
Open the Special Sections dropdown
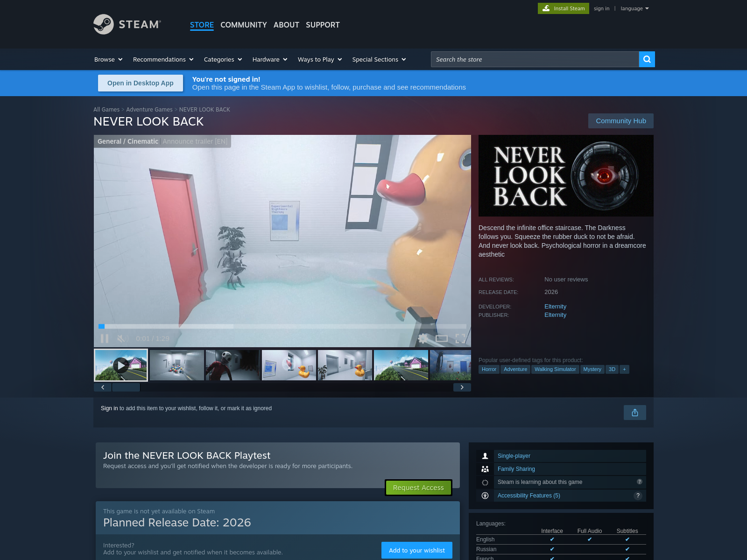coord(379,59)
